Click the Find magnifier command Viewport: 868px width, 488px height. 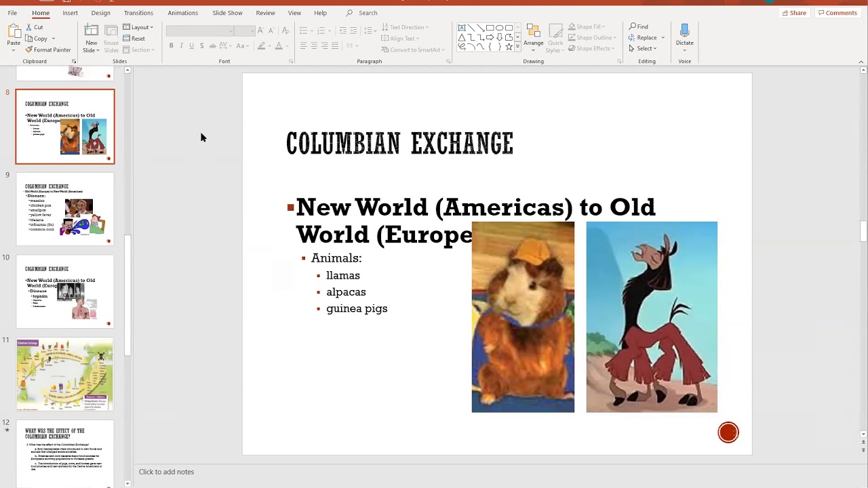638,26
